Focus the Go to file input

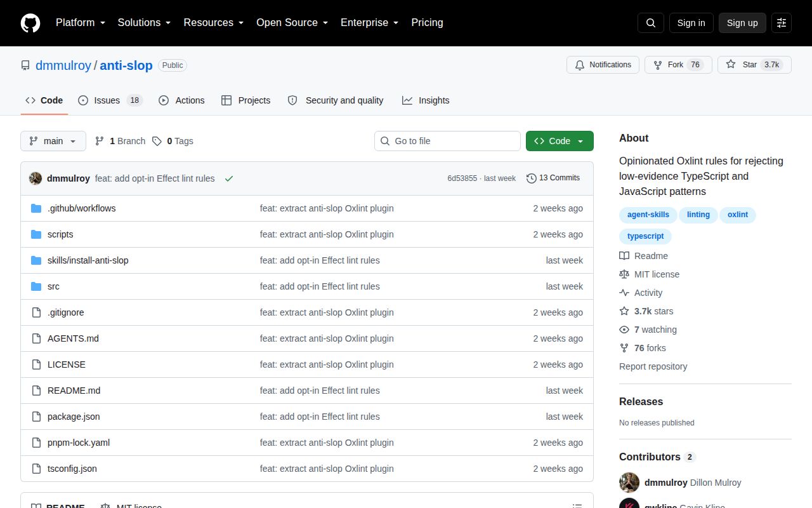(x=447, y=141)
